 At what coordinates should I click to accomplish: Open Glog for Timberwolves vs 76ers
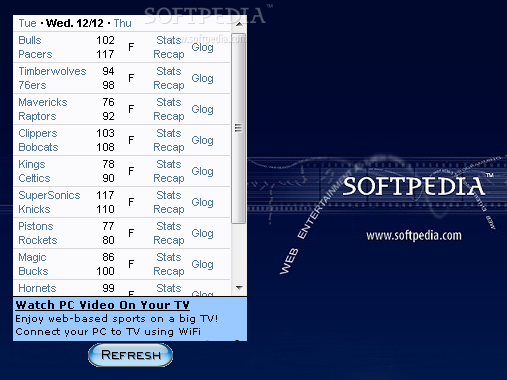pyautogui.click(x=202, y=79)
